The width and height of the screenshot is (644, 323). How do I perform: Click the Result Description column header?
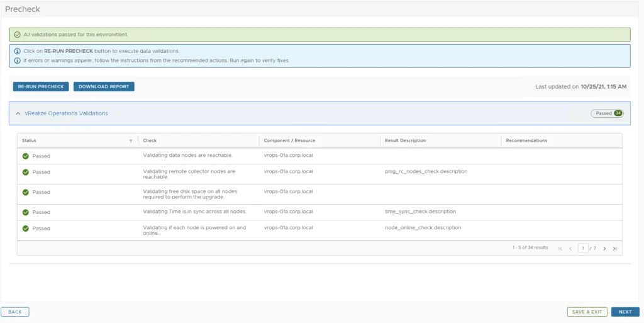pyautogui.click(x=405, y=140)
